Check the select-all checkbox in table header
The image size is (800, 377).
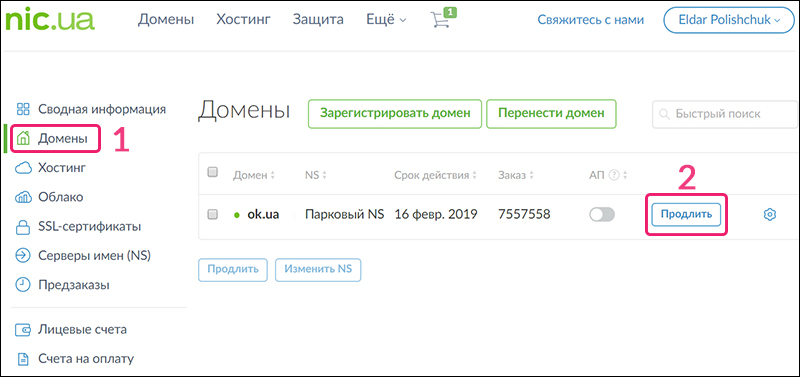point(212,172)
